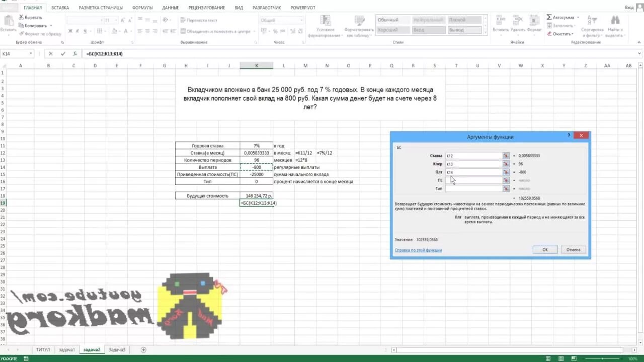Screen dimensions: 644x362
Task: Click the insert function fx icon
Action: coord(75,54)
